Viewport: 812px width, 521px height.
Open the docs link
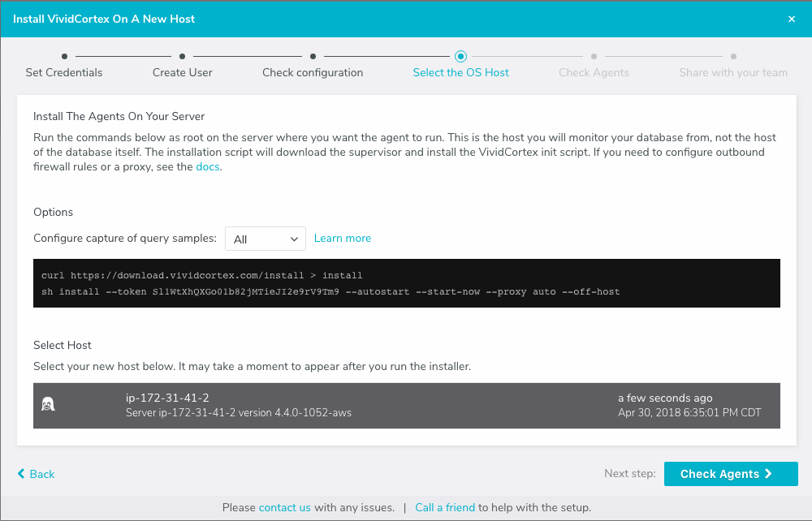click(208, 166)
